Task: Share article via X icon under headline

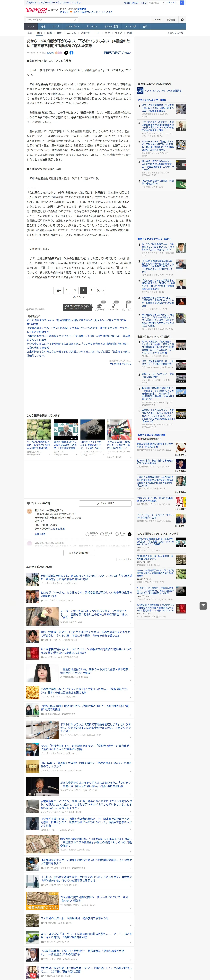Action: pos(66,53)
